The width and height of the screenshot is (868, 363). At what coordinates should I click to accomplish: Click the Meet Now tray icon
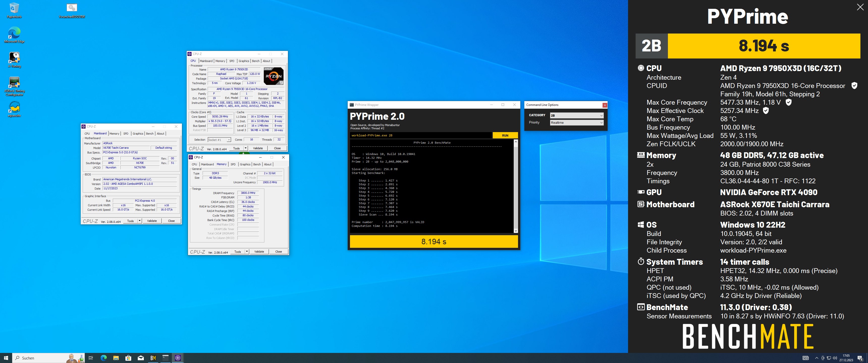(x=823, y=358)
